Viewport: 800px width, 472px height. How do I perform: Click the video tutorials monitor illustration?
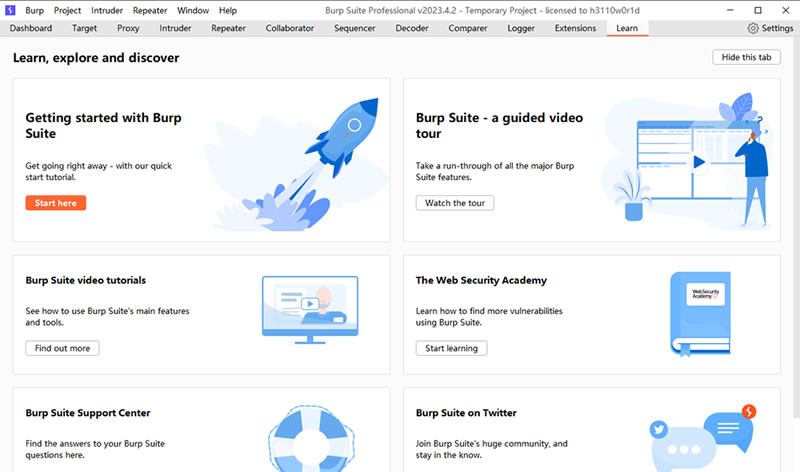click(x=310, y=310)
